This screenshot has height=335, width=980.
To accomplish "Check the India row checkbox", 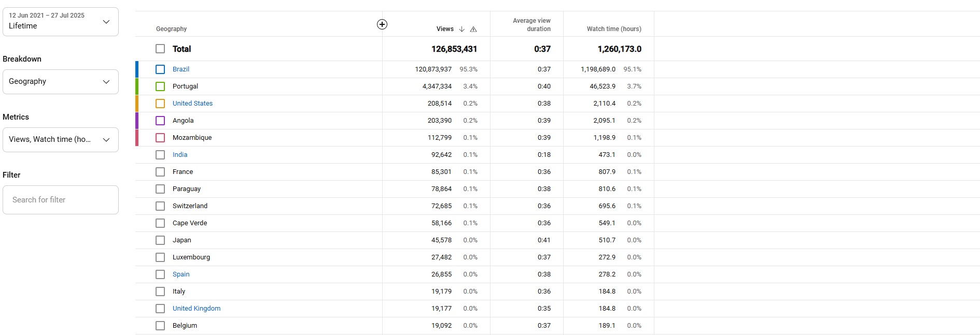I will point(160,155).
